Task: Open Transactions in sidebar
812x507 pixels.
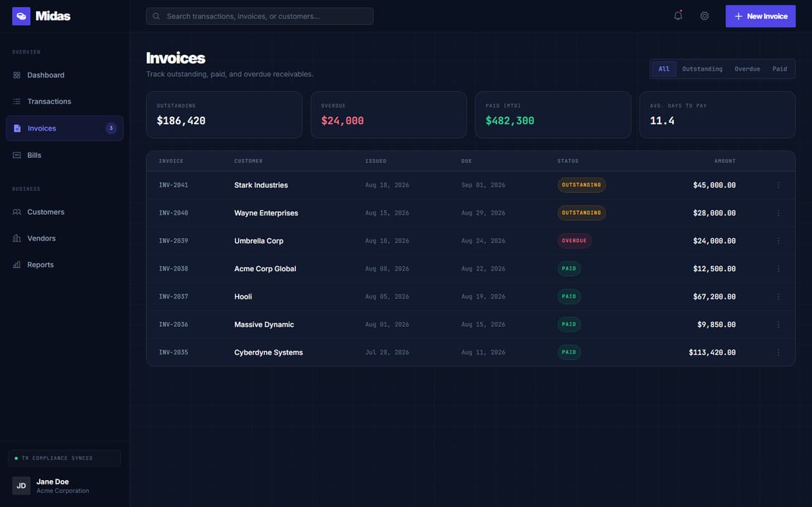Action: (65, 102)
